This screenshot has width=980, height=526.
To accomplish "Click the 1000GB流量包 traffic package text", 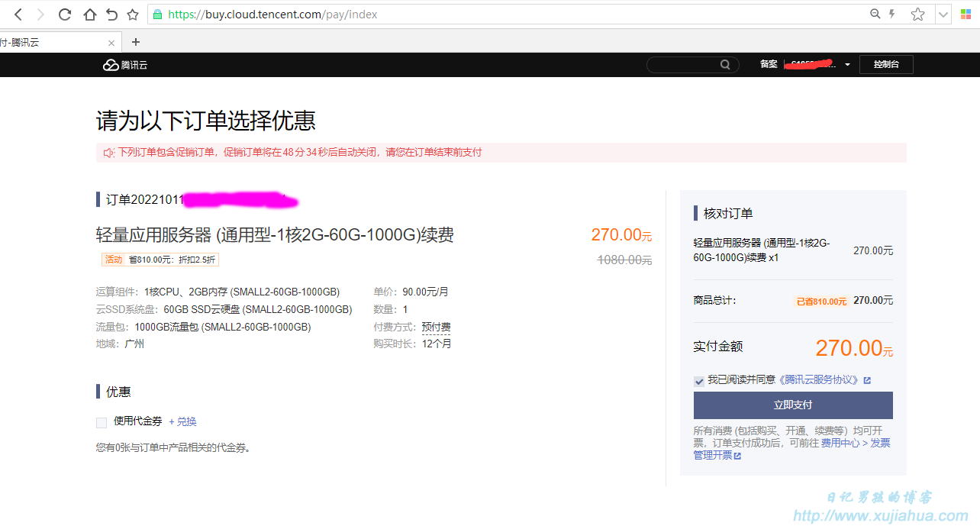I will (x=223, y=327).
